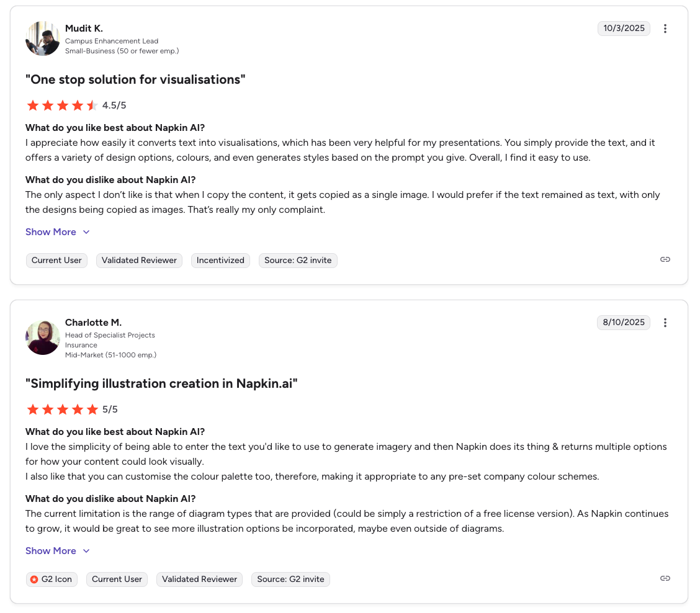Expand Show More on Charlotte M.'s review
Image resolution: width=700 pixels, height=613 pixels.
click(50, 550)
